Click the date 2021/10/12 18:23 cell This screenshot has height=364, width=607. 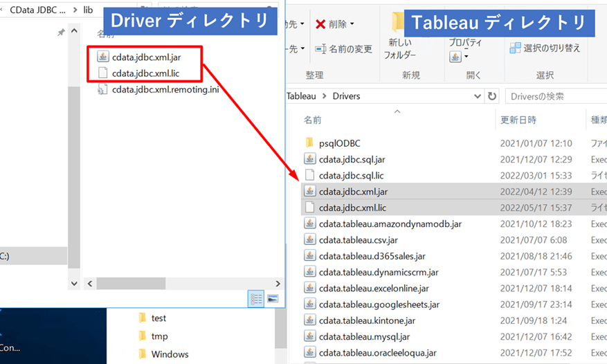tap(536, 224)
